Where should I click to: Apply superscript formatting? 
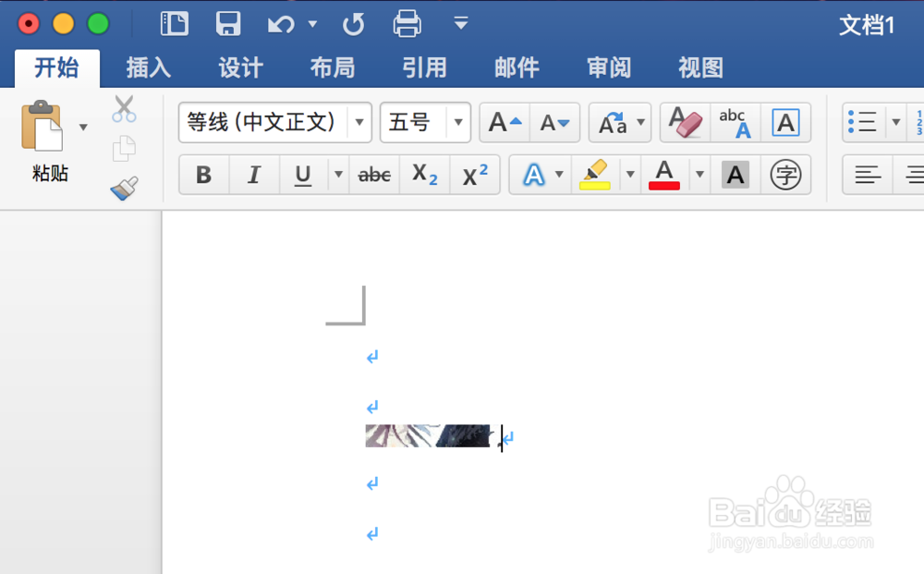tap(474, 175)
